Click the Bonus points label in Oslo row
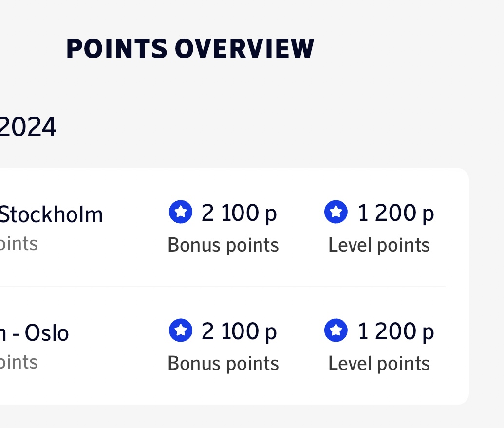504x428 pixels. tap(223, 364)
